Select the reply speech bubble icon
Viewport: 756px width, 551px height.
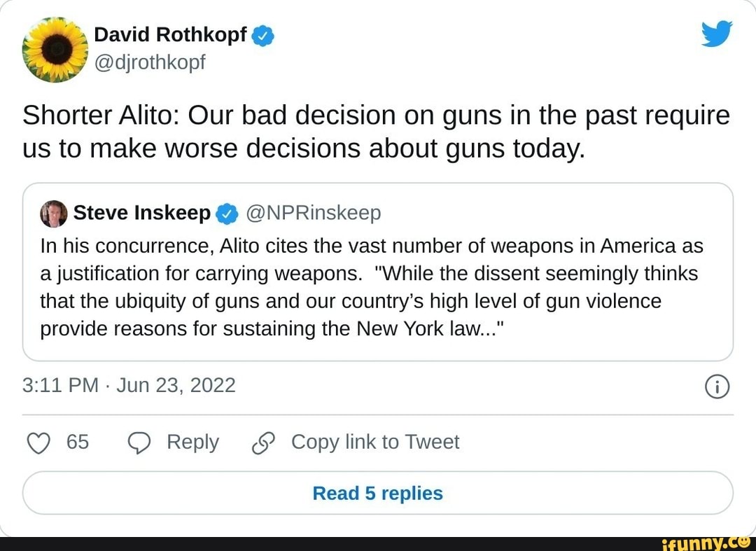click(139, 442)
